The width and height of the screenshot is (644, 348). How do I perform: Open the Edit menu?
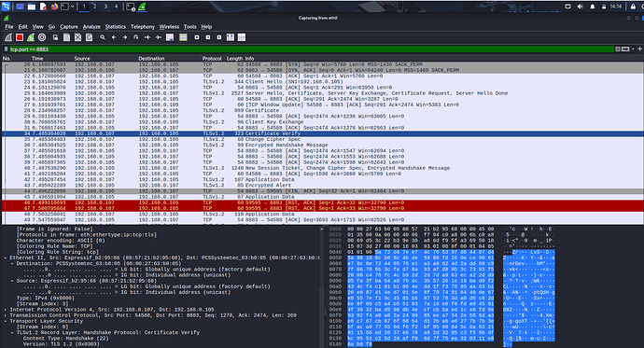(x=23, y=27)
